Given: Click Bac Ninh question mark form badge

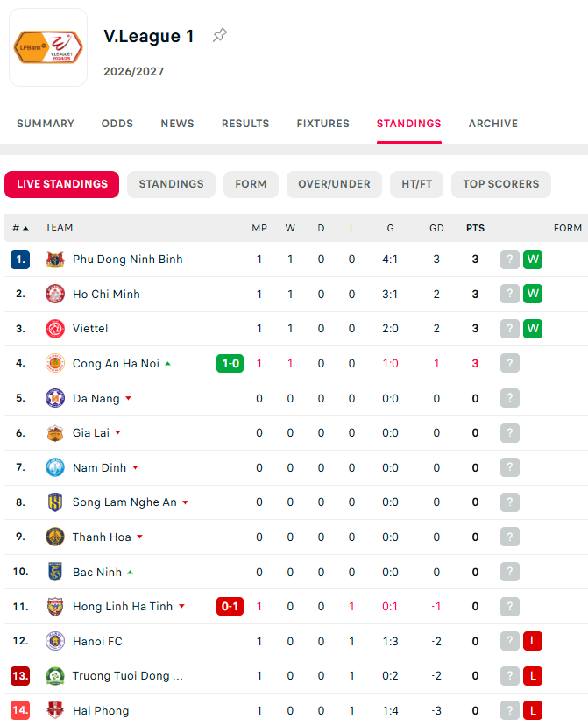Looking at the screenshot, I should (510, 572).
